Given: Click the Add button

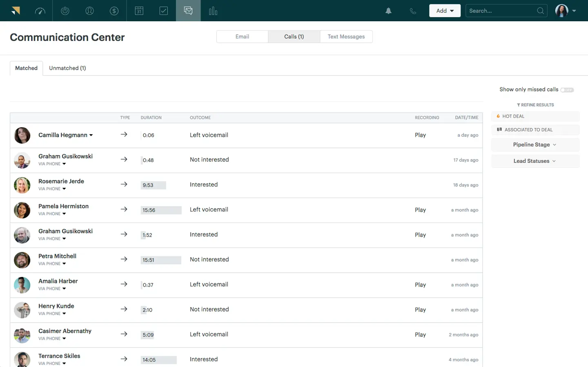Looking at the screenshot, I should [445, 11].
